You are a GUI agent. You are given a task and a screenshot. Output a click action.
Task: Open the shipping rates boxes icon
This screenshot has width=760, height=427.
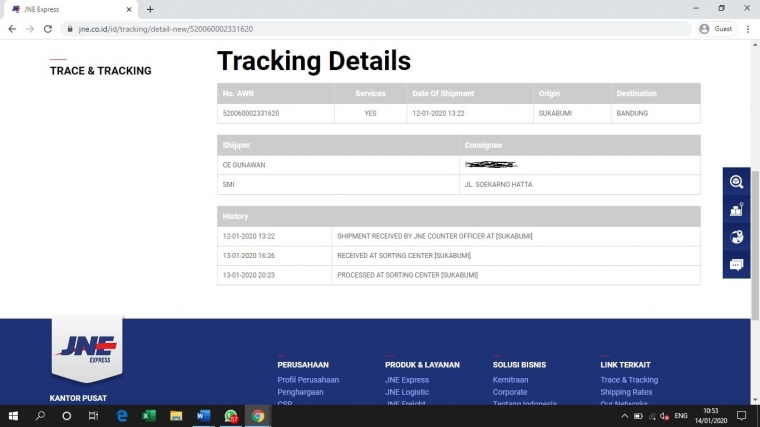737,209
